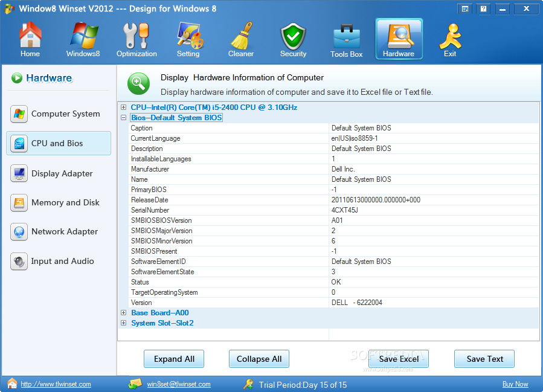543x392 pixels.
Task: Click the house icon in status bar
Action: pos(12,384)
